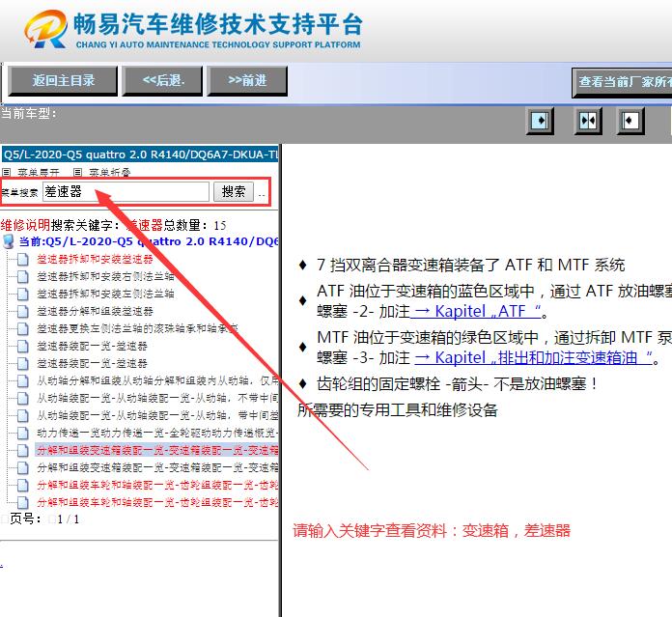Viewport: 672px width, 617px height.
Task: Open 差速器拆卸和安装右侧法兰轴 tree item
Action: 105,276
